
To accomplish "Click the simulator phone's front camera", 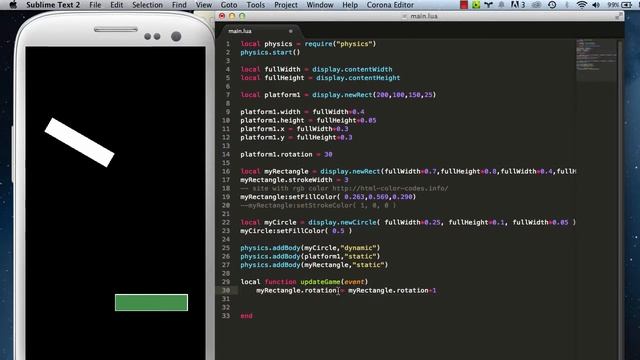I will 176,36.
